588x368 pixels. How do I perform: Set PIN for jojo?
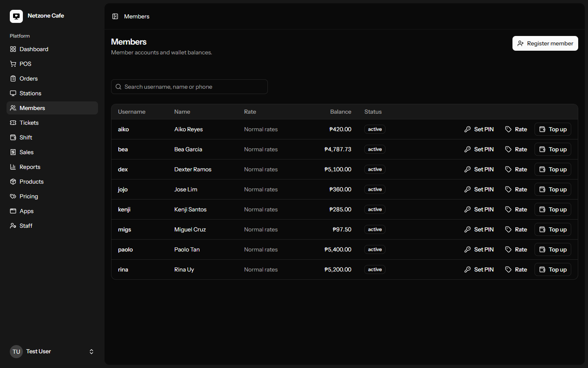[x=479, y=189]
